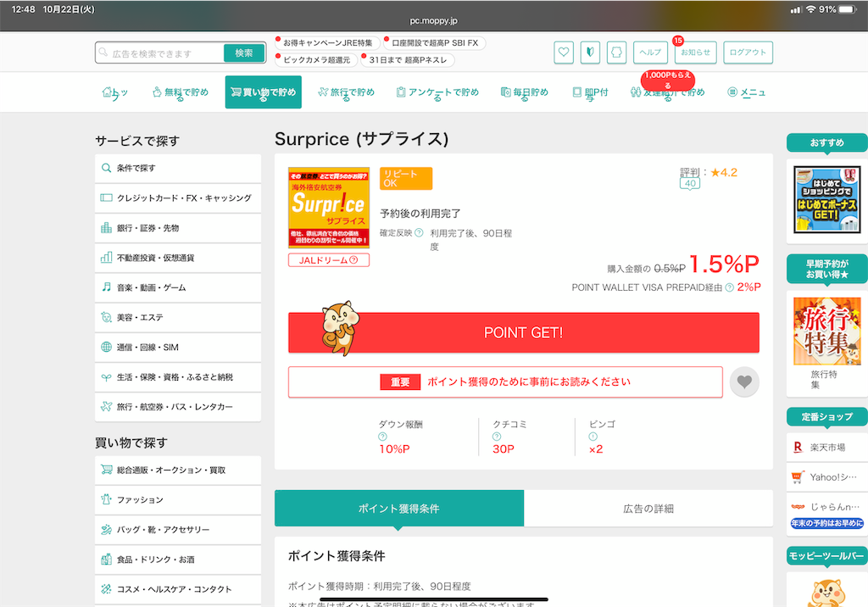The width and height of the screenshot is (868, 607).
Task: Switch to 広告の詳細 tab
Action: pyautogui.click(x=648, y=509)
